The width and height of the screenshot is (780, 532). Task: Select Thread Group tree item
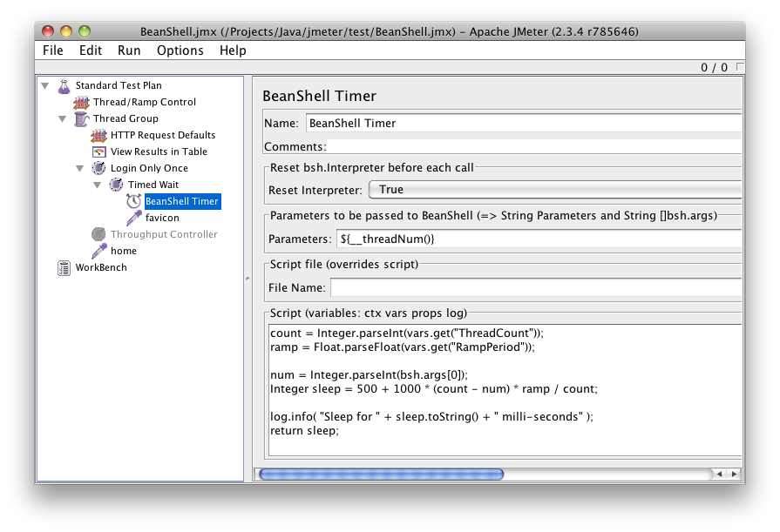coord(125,118)
